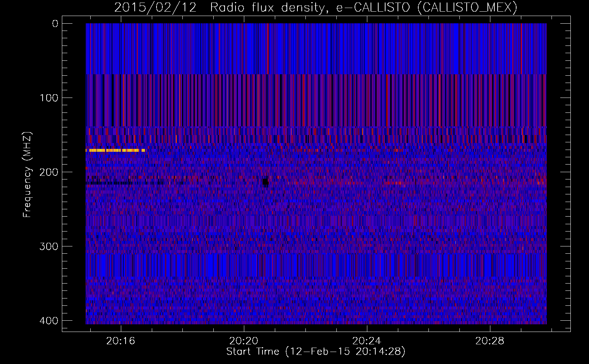Click the '20:24' time tick label
The width and height of the screenshot is (589, 364).
click(x=367, y=341)
